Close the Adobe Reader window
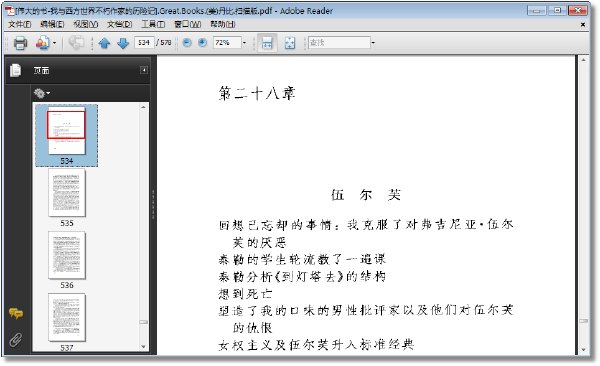Viewport: 600px width, 366px height. tap(578, 10)
